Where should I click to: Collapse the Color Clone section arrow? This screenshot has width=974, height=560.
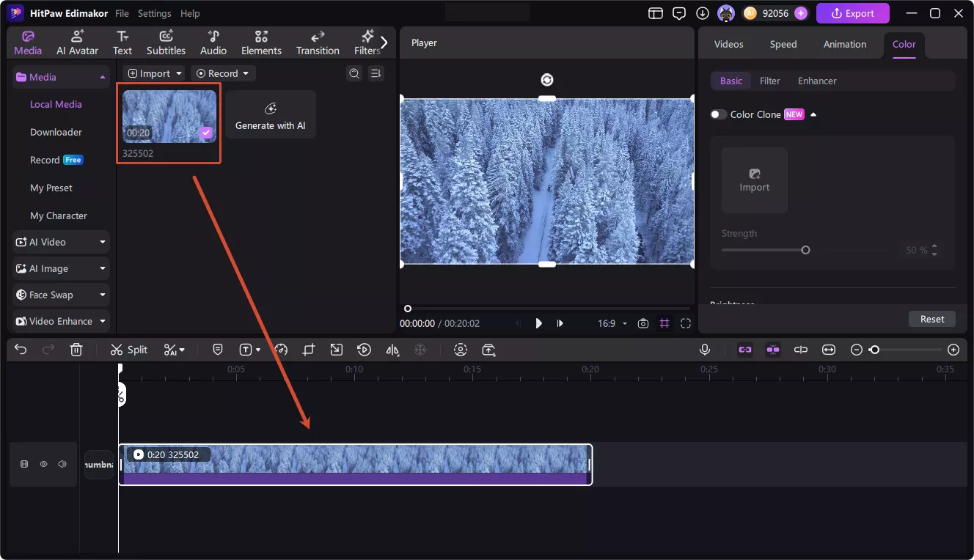[813, 114]
